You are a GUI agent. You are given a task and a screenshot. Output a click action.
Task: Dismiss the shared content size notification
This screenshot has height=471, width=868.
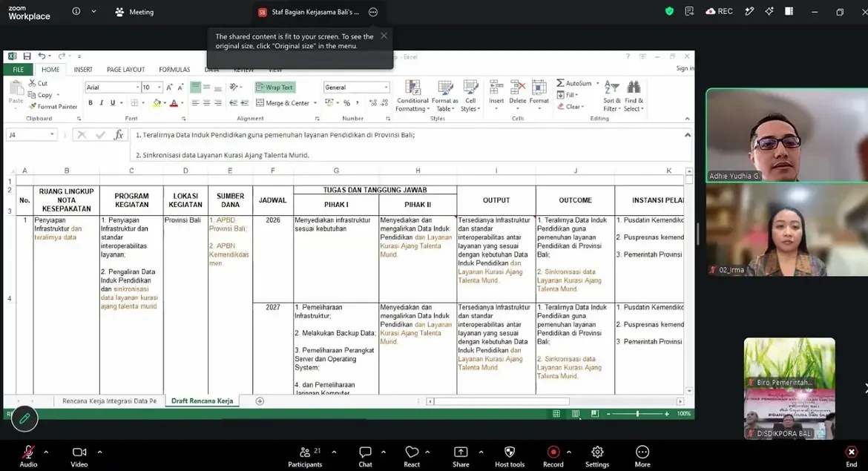[x=384, y=36]
